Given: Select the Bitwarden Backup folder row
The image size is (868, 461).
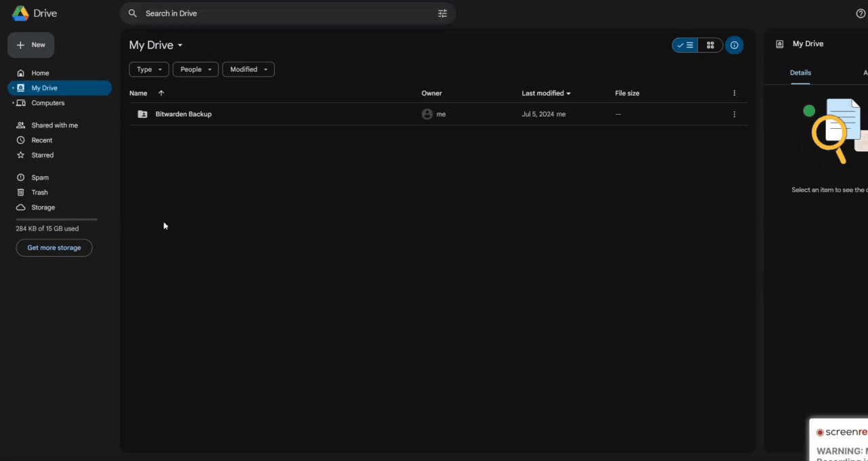Looking at the screenshot, I should (438, 115).
